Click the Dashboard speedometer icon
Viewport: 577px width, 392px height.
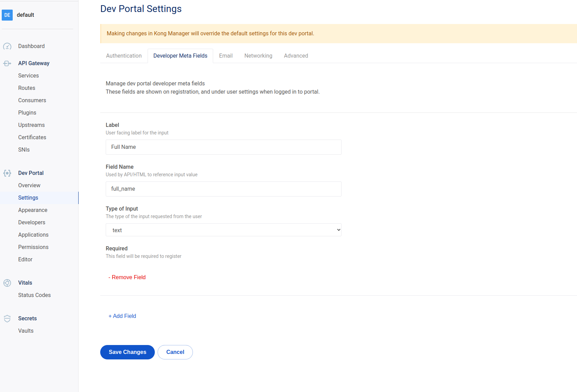[x=7, y=46]
